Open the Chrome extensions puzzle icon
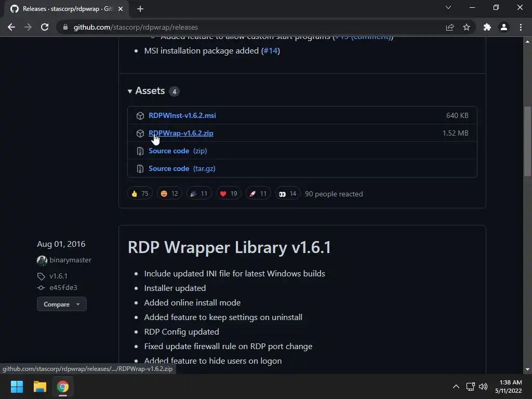The image size is (532, 399). tap(487, 27)
